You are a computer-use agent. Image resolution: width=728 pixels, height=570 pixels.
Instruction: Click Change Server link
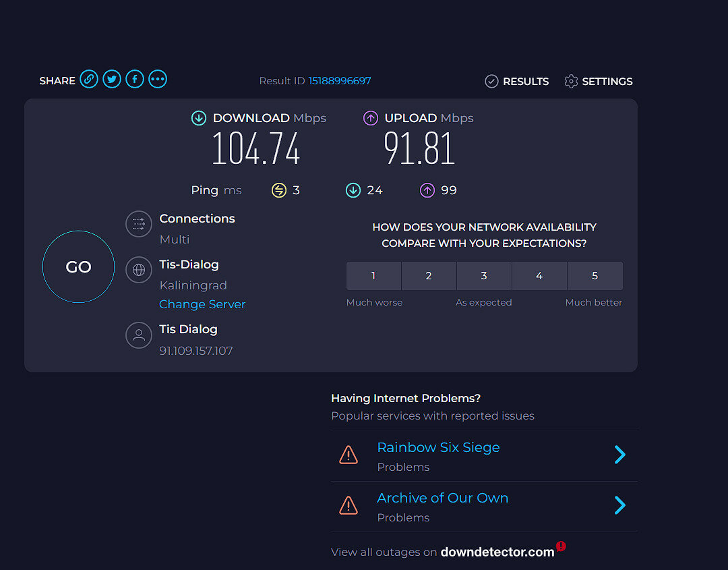coord(202,304)
